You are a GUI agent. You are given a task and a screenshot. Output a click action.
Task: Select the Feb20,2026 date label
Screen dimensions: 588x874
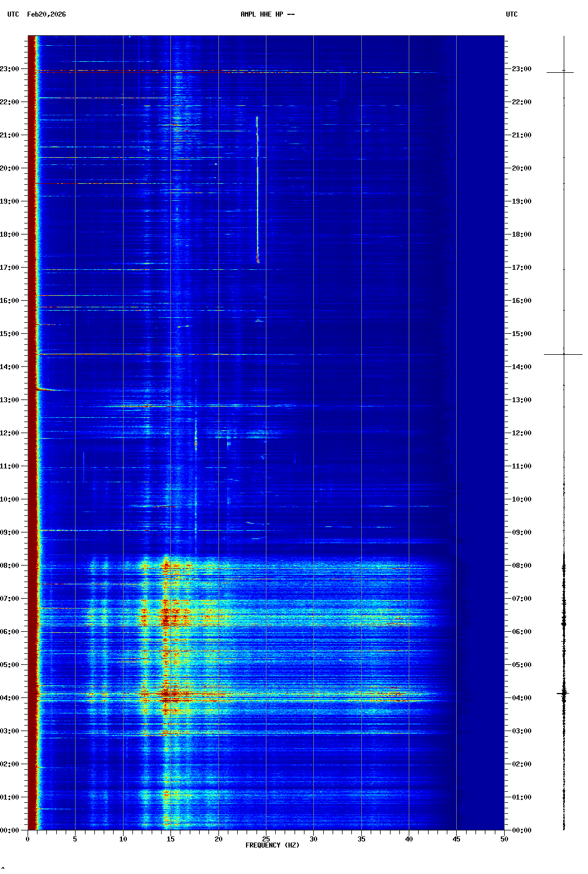point(46,14)
